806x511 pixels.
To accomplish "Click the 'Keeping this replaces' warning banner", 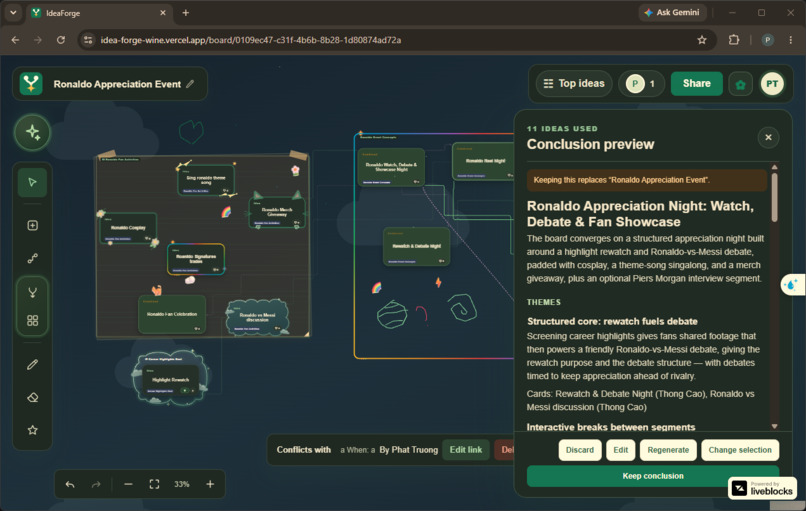I will tap(647, 180).
